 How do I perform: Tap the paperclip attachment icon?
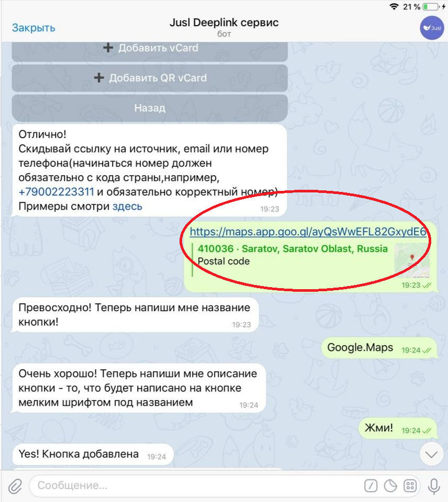coord(15,486)
